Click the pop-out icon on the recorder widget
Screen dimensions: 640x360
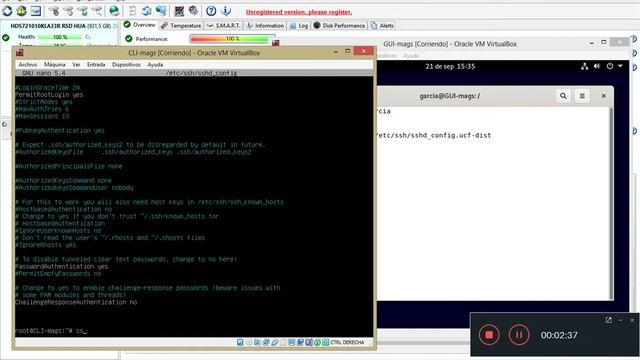coord(609,320)
